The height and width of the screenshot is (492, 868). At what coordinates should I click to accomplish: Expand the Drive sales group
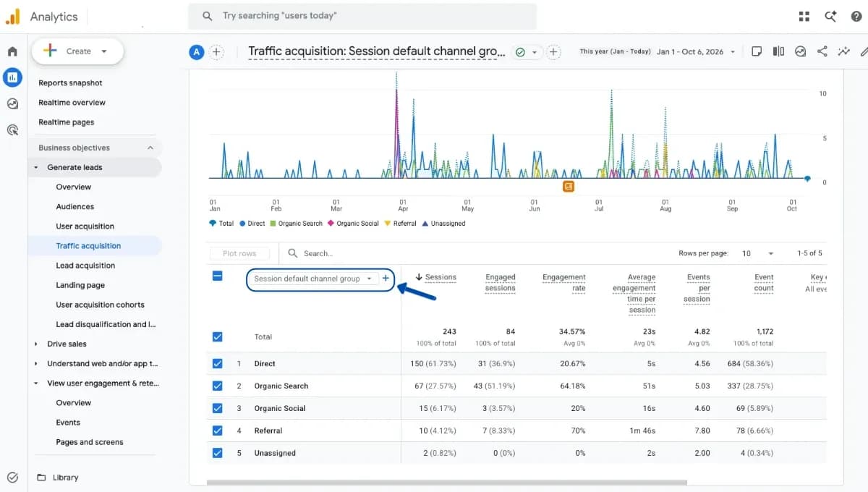coord(36,344)
